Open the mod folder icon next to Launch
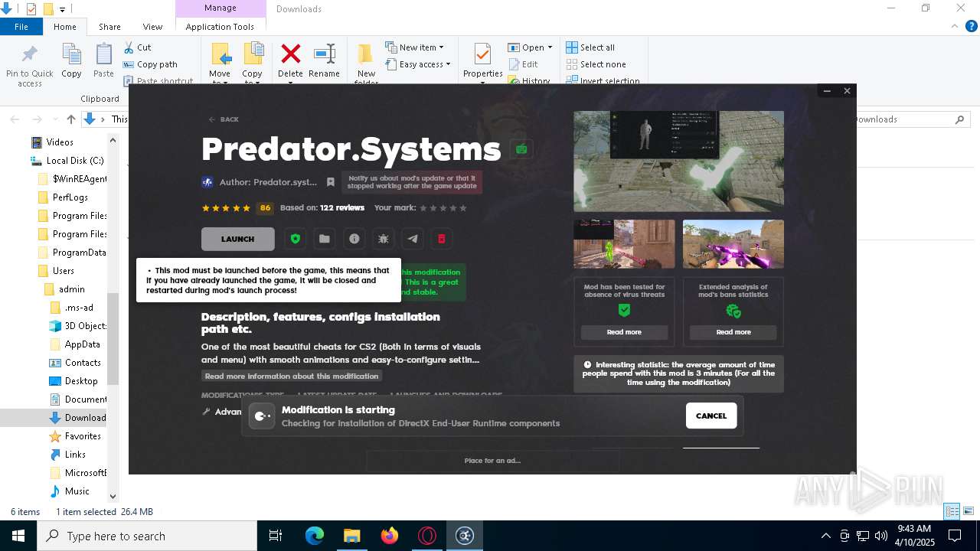The width and height of the screenshot is (980, 551). [x=325, y=239]
